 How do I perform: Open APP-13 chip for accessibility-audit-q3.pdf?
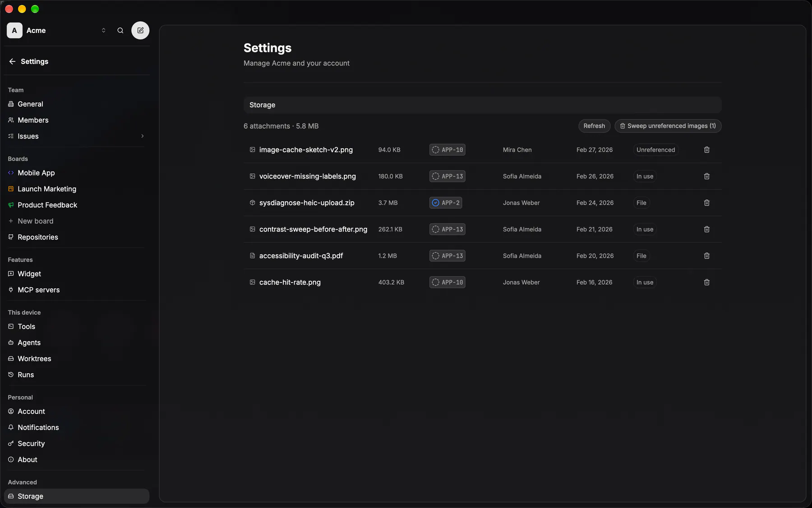tap(447, 256)
